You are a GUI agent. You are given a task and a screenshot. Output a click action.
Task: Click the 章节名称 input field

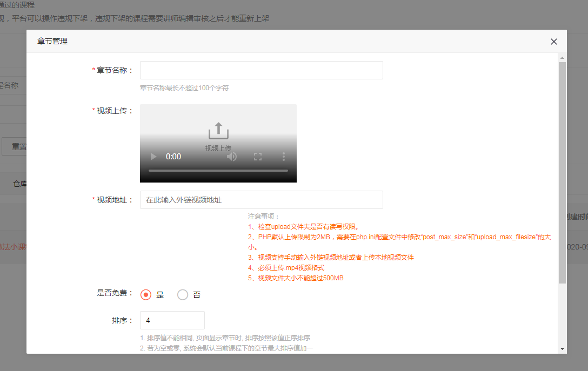coord(262,70)
